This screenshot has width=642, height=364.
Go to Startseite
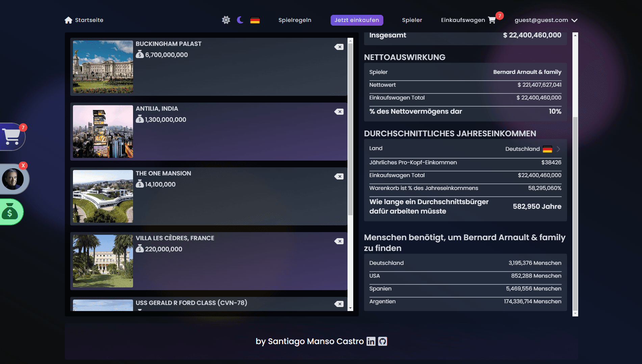(89, 20)
